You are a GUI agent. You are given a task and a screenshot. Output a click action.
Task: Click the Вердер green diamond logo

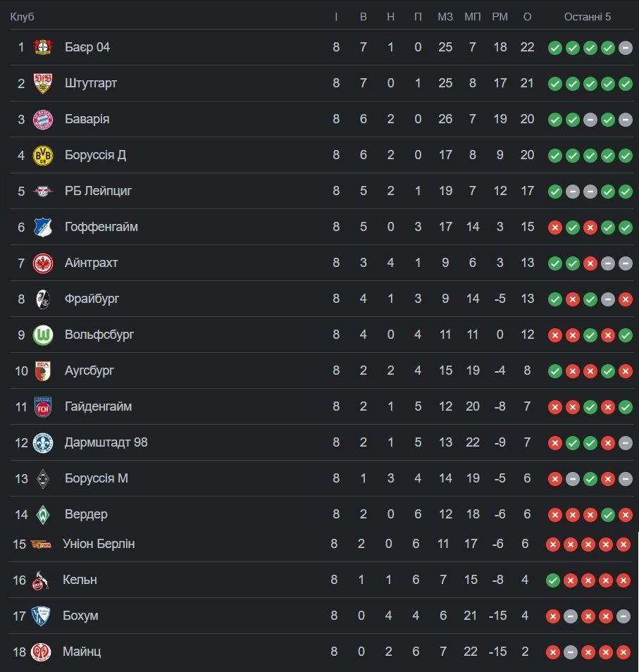pos(43,514)
